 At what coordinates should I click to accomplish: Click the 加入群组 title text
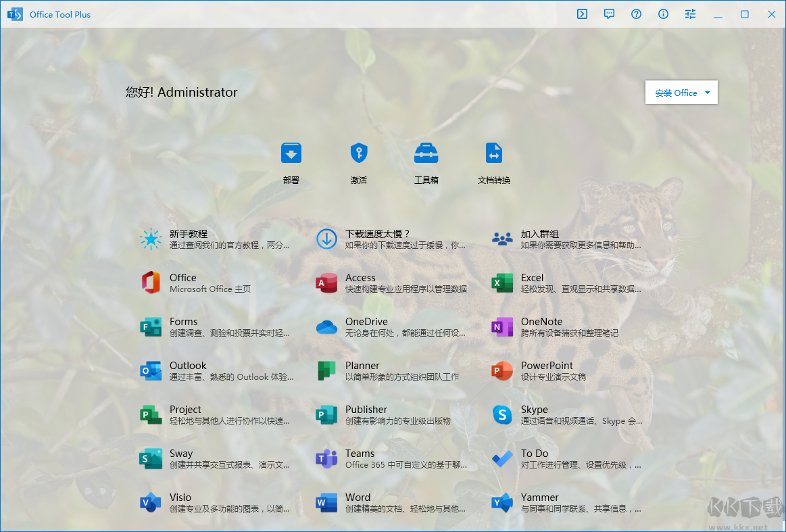click(540, 234)
